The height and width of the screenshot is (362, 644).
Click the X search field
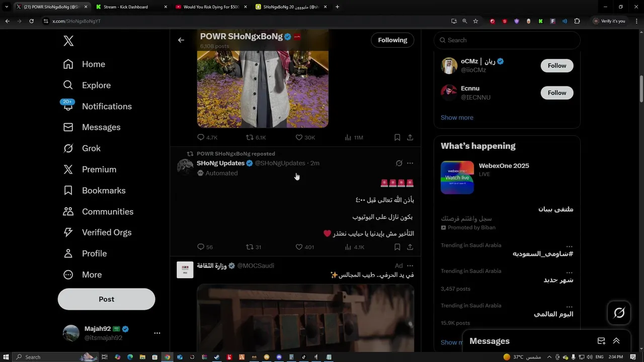[x=507, y=40]
